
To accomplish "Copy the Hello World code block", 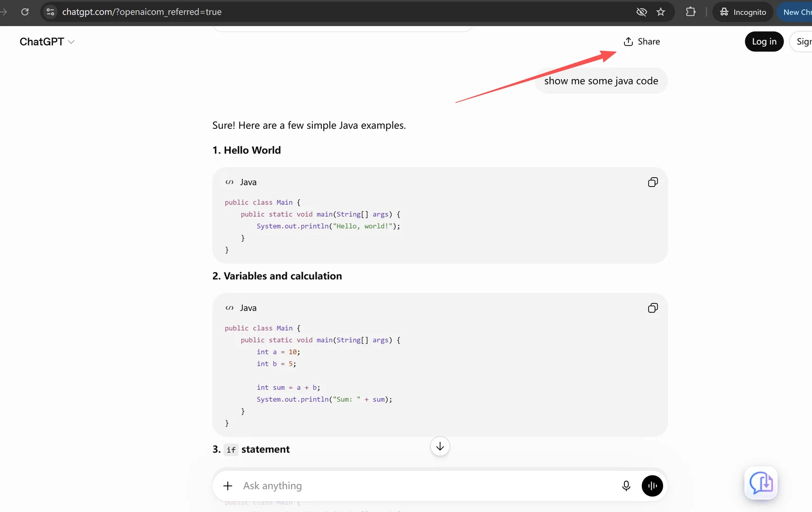I will pos(653,182).
